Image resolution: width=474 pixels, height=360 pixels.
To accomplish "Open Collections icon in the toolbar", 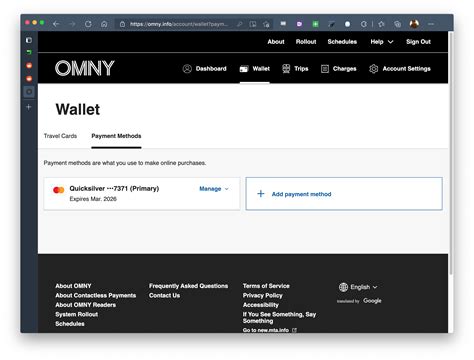I will (397, 24).
